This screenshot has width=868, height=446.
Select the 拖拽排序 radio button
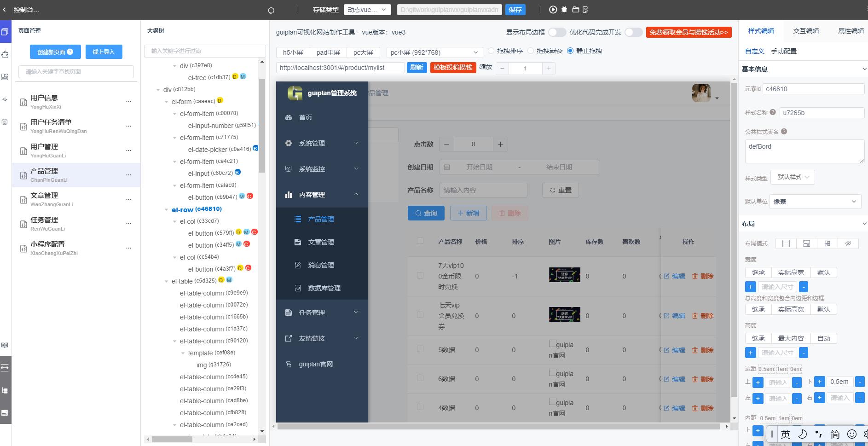tap(491, 51)
